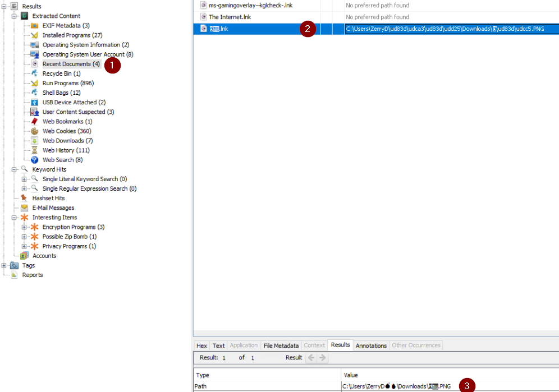Expand the Encryption Programs node
Image resolution: width=559 pixels, height=392 pixels.
click(24, 227)
